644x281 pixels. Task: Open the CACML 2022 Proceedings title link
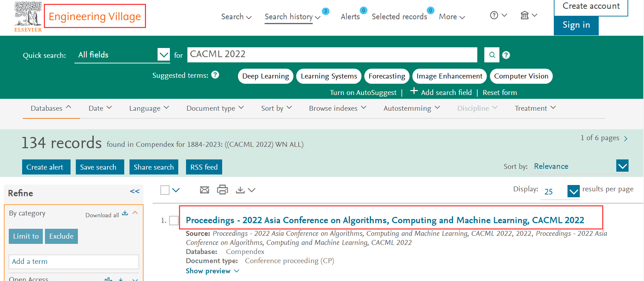pyautogui.click(x=385, y=220)
